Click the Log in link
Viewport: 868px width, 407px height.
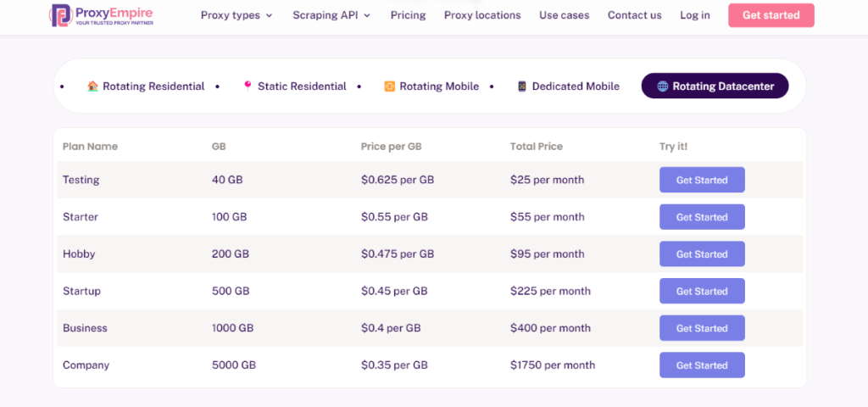695,15
